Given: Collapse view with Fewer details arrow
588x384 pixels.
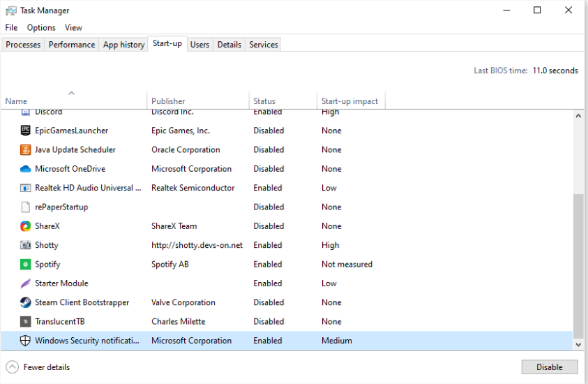Looking at the screenshot, I should click(12, 367).
